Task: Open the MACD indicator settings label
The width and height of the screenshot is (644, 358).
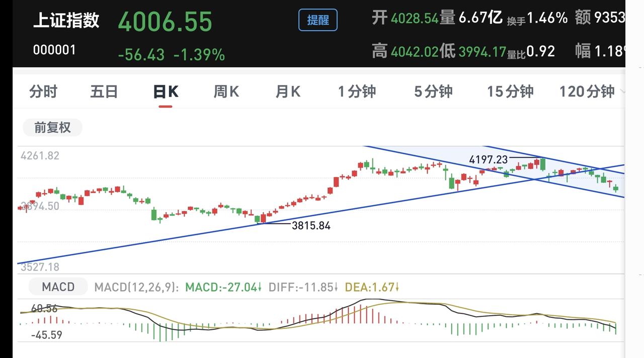Action: pos(57,287)
